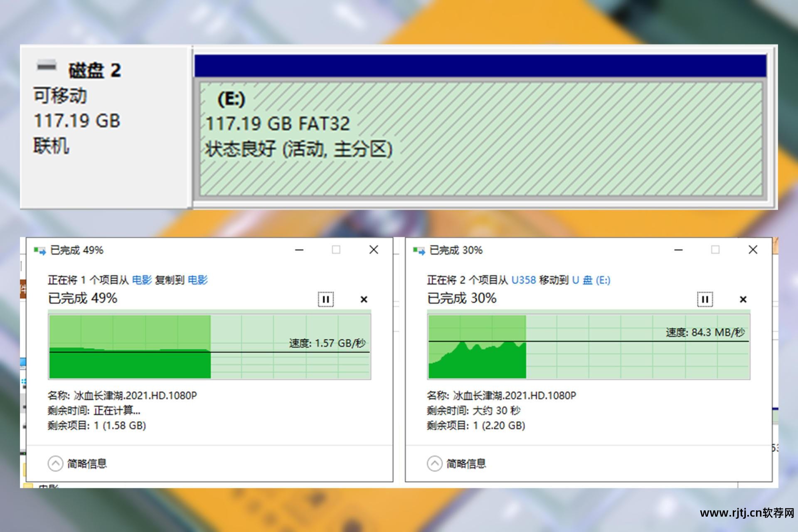Click the file name in the 49% dialog
This screenshot has width=798, height=532.
(x=135, y=395)
